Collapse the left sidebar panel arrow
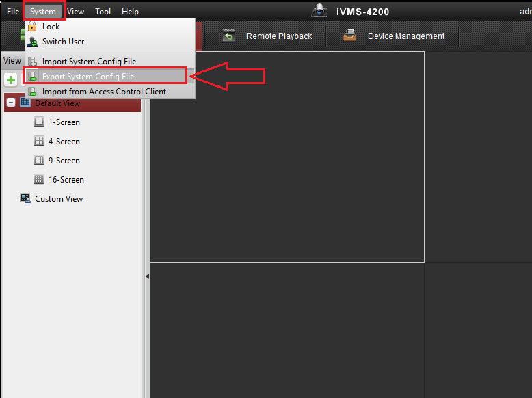This screenshot has height=398, width=532. click(146, 276)
